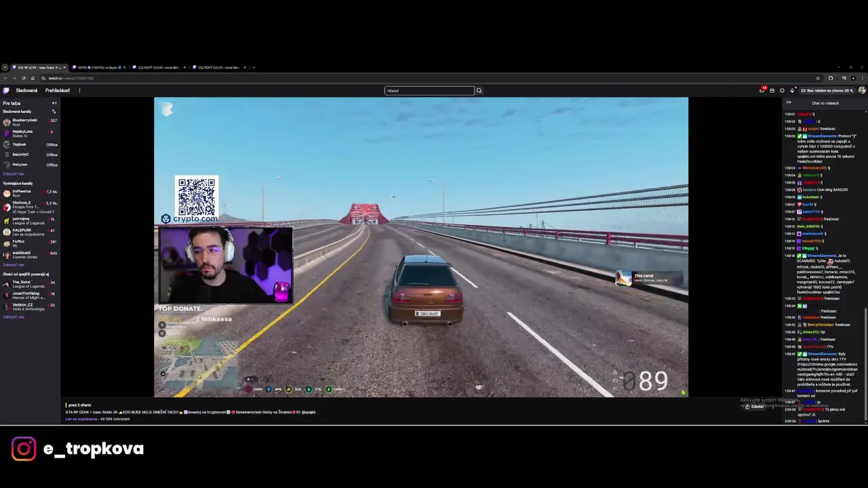Open the tab search dropdown arrow
Image resolution: width=868 pixels, height=488 pixels.
pos(5,67)
